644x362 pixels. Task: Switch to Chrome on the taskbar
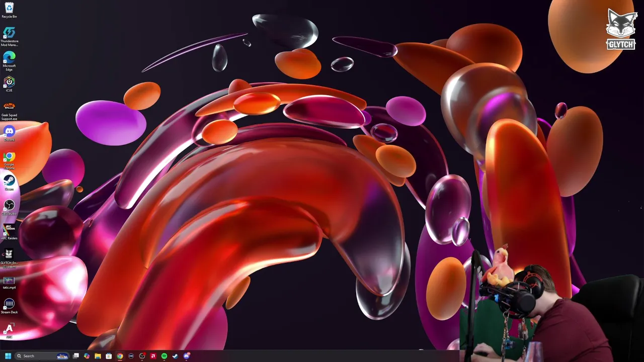[x=120, y=356]
